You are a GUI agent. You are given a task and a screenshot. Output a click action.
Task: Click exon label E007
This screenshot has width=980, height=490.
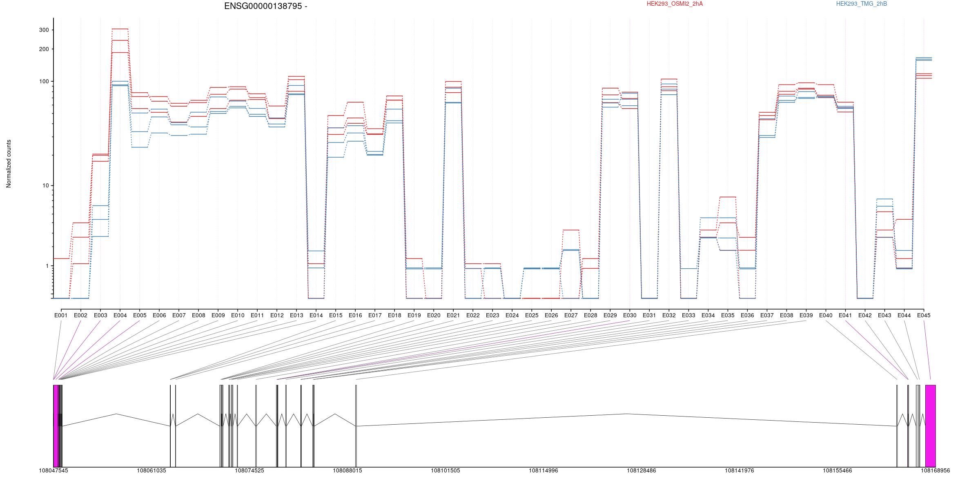[179, 315]
